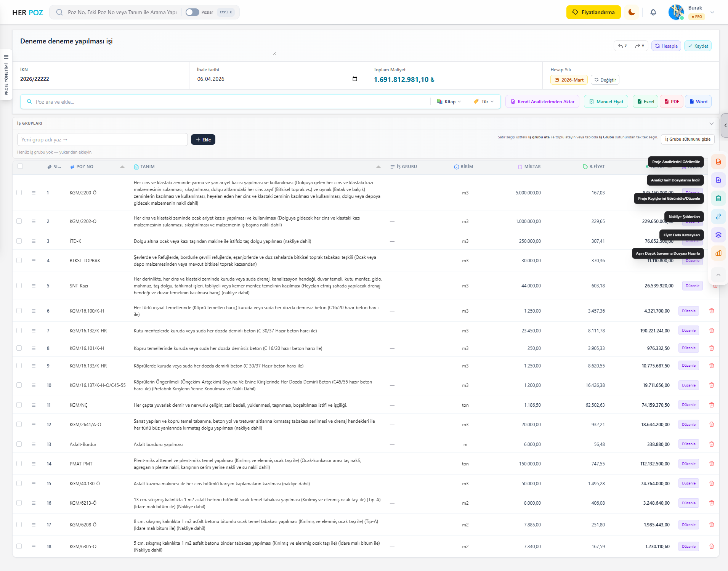Click the Proje Analizlerini Görüntüle sidebar icon
The image size is (728, 571).
[718, 162]
